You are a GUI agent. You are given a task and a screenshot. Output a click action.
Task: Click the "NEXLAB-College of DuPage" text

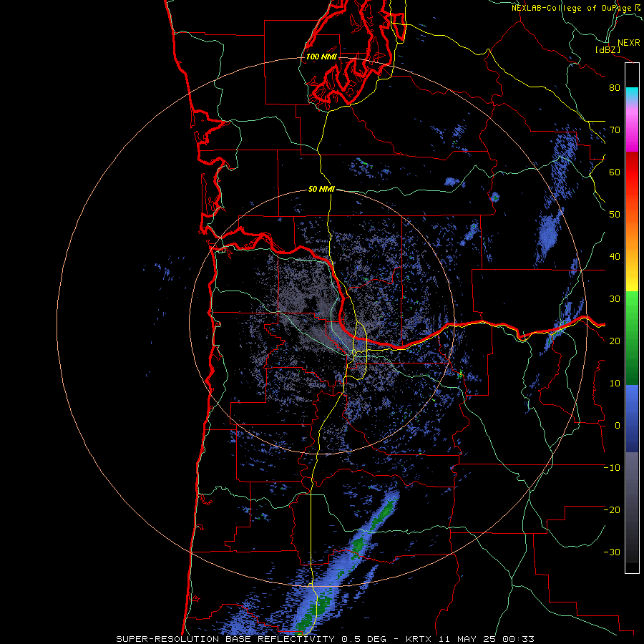571,8
